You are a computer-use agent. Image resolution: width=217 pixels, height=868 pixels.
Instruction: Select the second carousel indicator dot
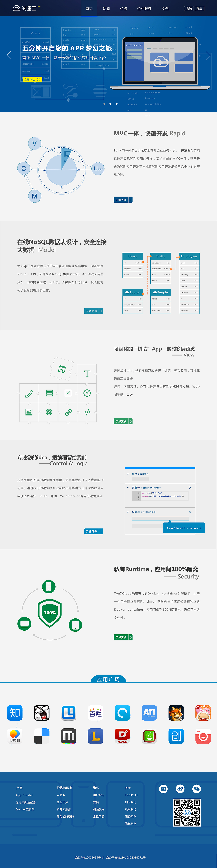(110, 104)
